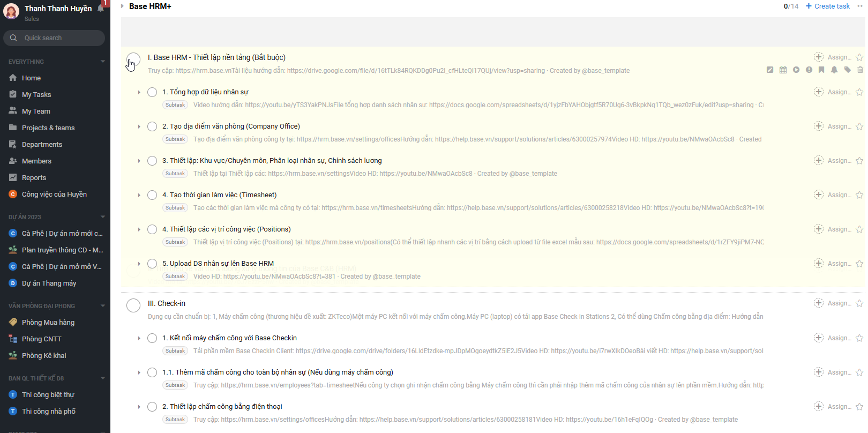Click Assign text on 'Thiết lập: Khu vực/Chuyên môn' row
This screenshot has height=433, width=868.
(840, 161)
